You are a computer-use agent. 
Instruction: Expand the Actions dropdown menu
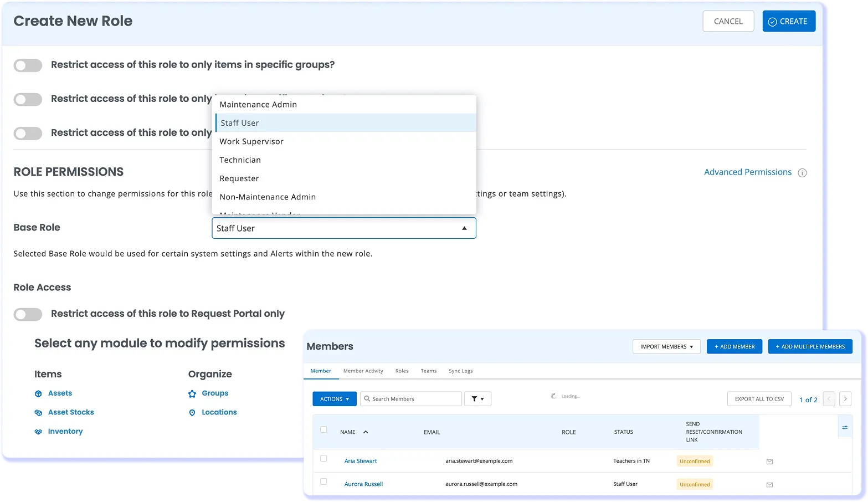click(x=334, y=399)
